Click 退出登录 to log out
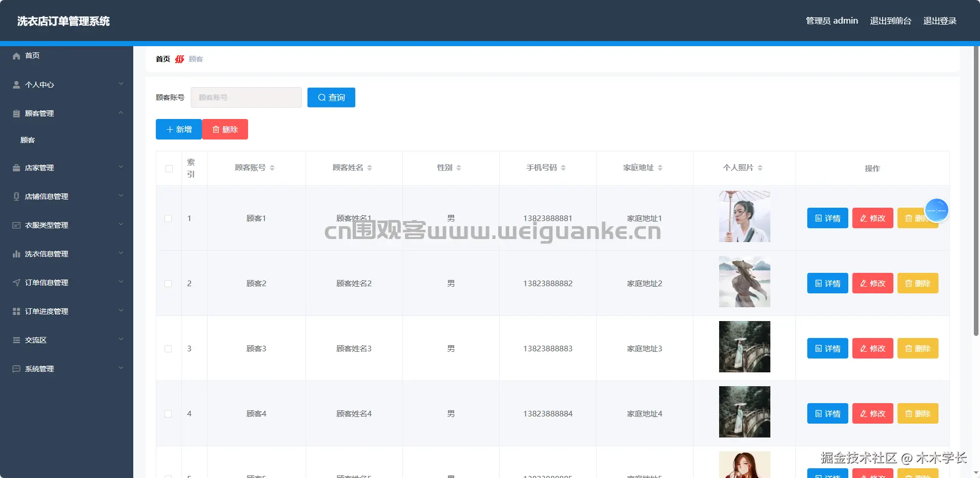Screen dimensions: 980x478 coord(940,21)
